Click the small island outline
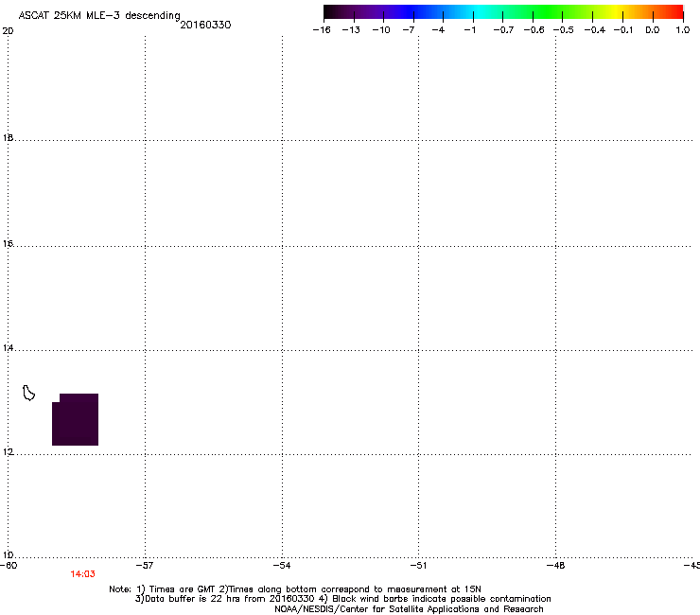 pyautogui.click(x=28, y=393)
